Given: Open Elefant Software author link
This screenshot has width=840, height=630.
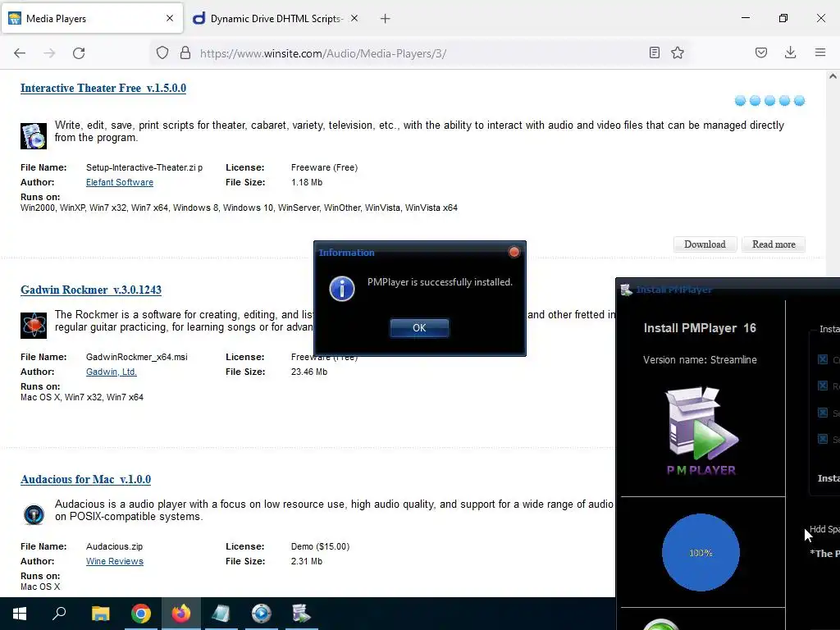Looking at the screenshot, I should [120, 182].
